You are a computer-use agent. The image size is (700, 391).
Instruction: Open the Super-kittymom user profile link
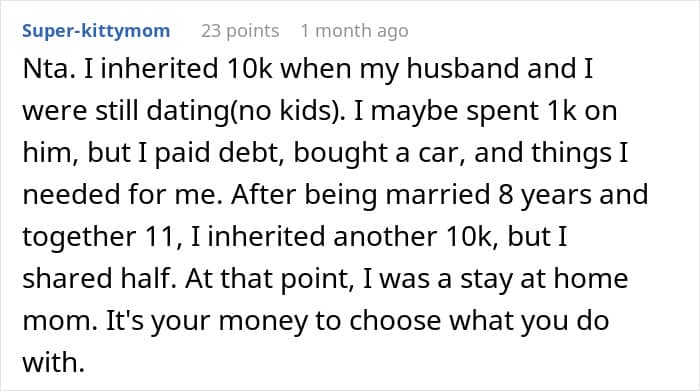click(96, 31)
